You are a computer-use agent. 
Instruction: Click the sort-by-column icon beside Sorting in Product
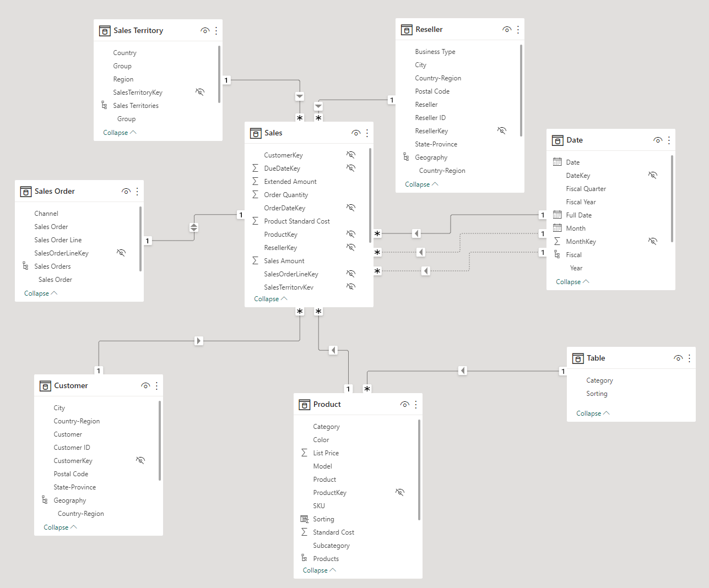[x=305, y=519]
